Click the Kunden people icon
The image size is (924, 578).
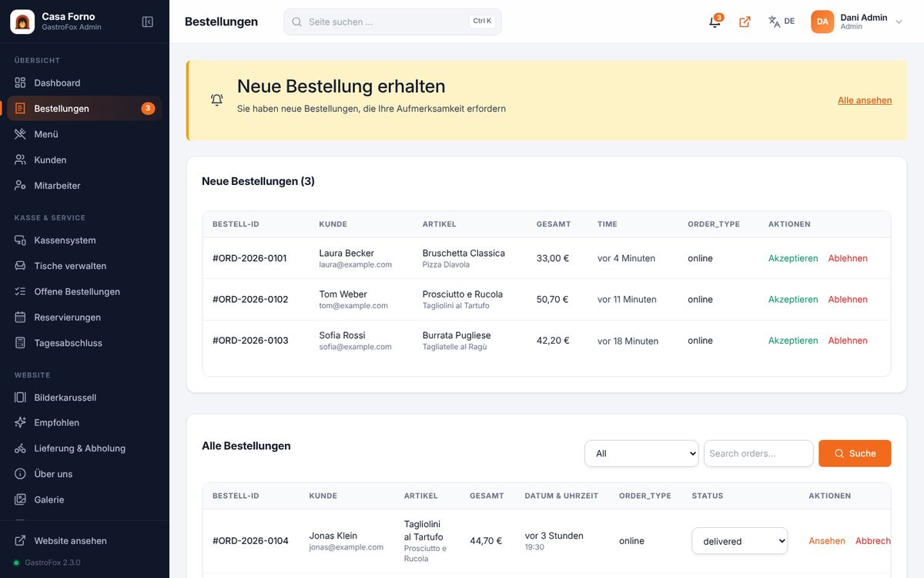20,160
